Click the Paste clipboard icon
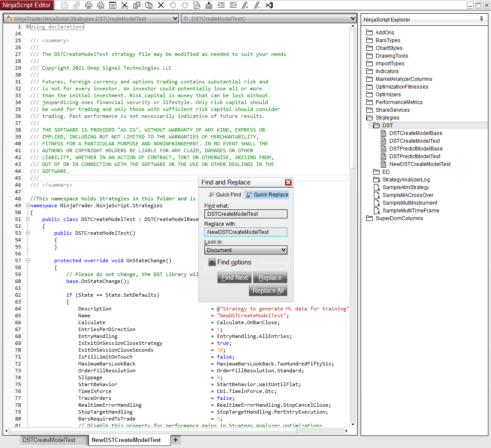Screen dimensions: 491x448 click(x=149, y=5)
